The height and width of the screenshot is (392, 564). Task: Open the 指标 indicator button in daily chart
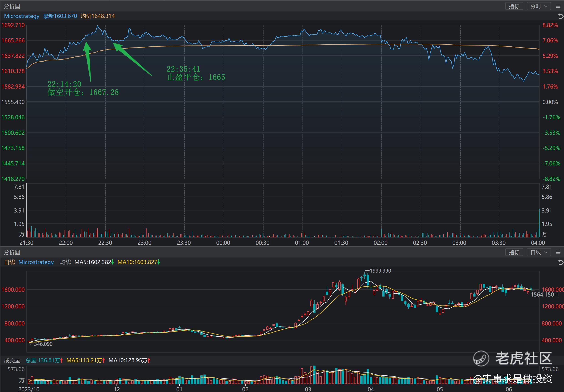point(514,252)
